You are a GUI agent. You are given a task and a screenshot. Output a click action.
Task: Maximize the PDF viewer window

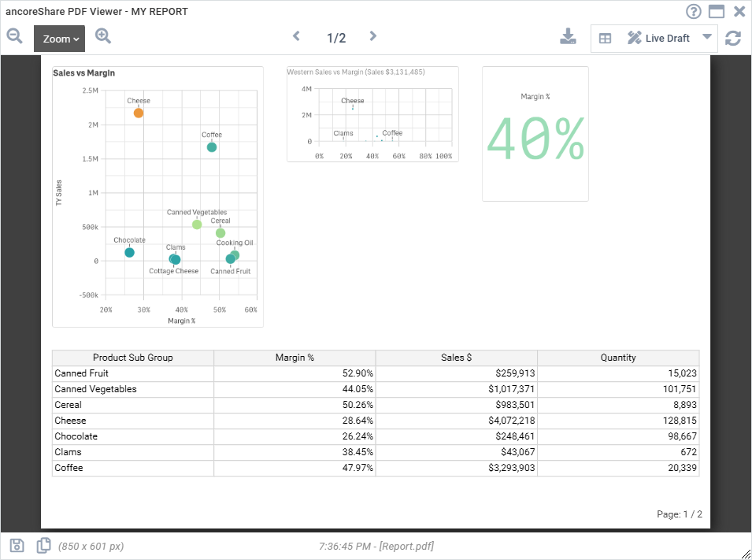[717, 12]
